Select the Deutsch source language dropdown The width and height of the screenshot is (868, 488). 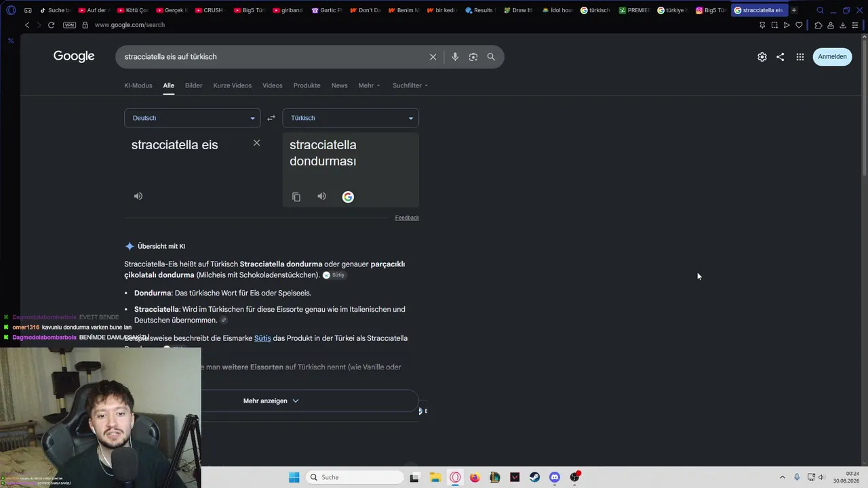[x=193, y=118]
